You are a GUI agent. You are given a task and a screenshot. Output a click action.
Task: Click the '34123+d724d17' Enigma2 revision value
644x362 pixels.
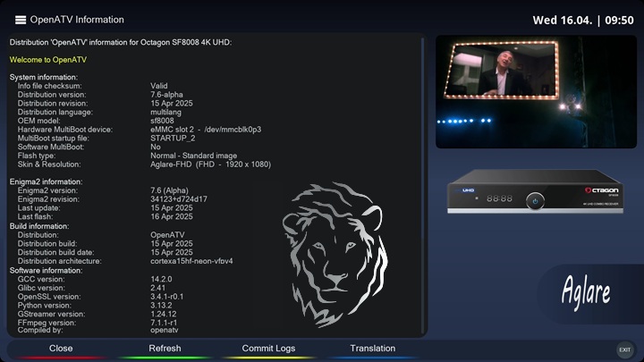point(179,199)
